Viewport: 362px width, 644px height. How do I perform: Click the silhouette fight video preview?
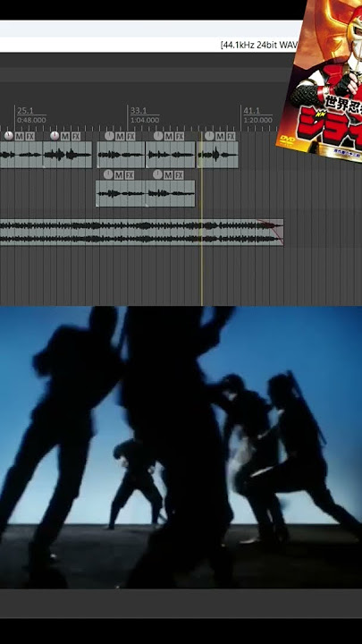[x=181, y=448]
